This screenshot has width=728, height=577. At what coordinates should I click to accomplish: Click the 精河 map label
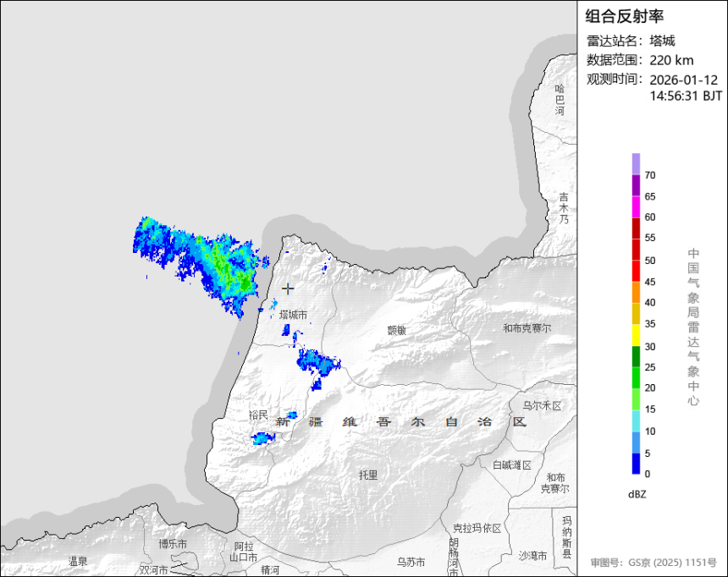click(x=270, y=569)
